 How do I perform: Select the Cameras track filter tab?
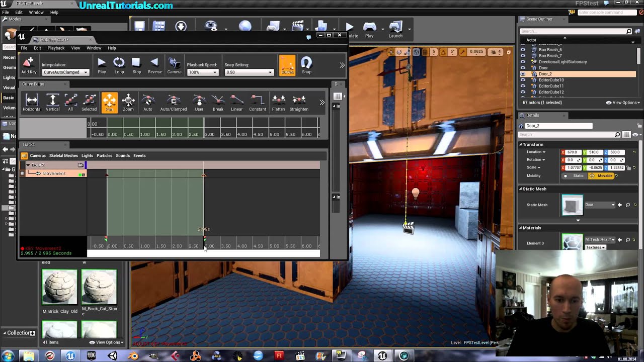point(38,156)
